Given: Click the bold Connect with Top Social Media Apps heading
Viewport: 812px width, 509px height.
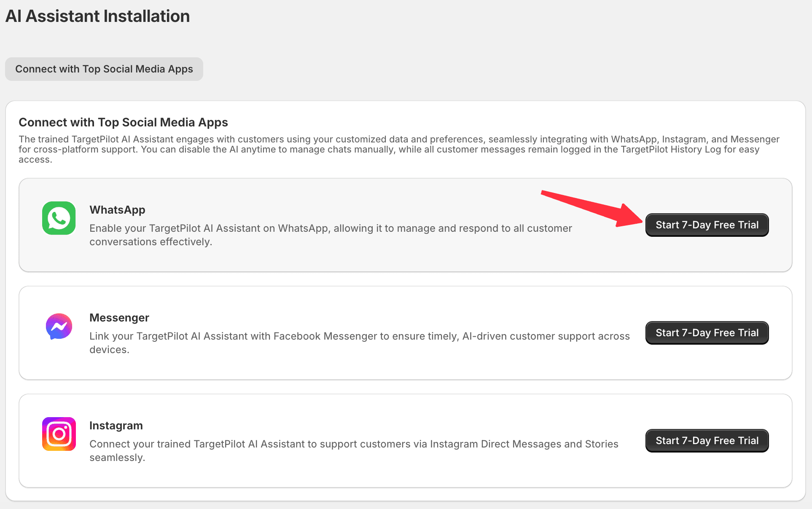Looking at the screenshot, I should click(123, 122).
